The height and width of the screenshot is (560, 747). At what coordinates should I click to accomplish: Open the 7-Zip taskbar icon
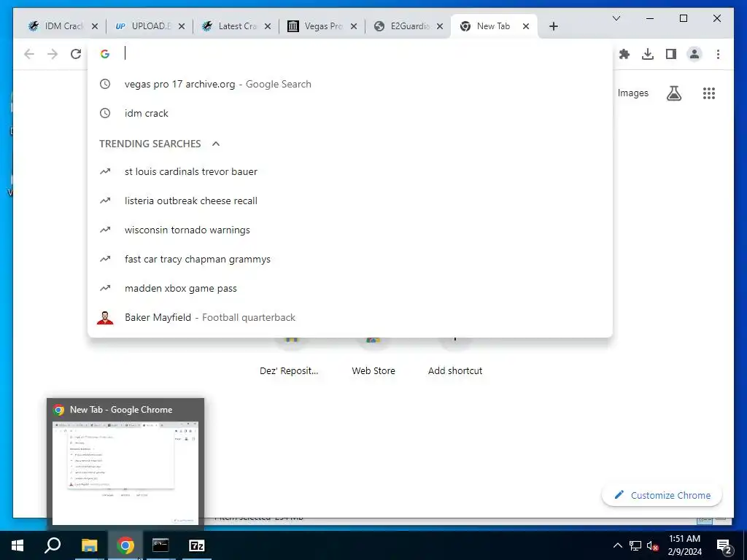coord(197,545)
